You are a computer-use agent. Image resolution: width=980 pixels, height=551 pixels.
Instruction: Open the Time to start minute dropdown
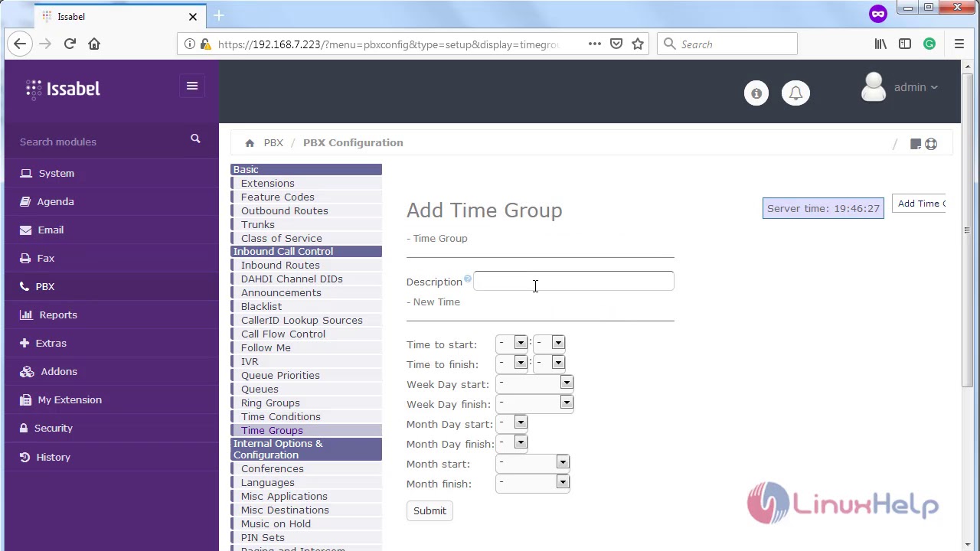[x=549, y=343]
